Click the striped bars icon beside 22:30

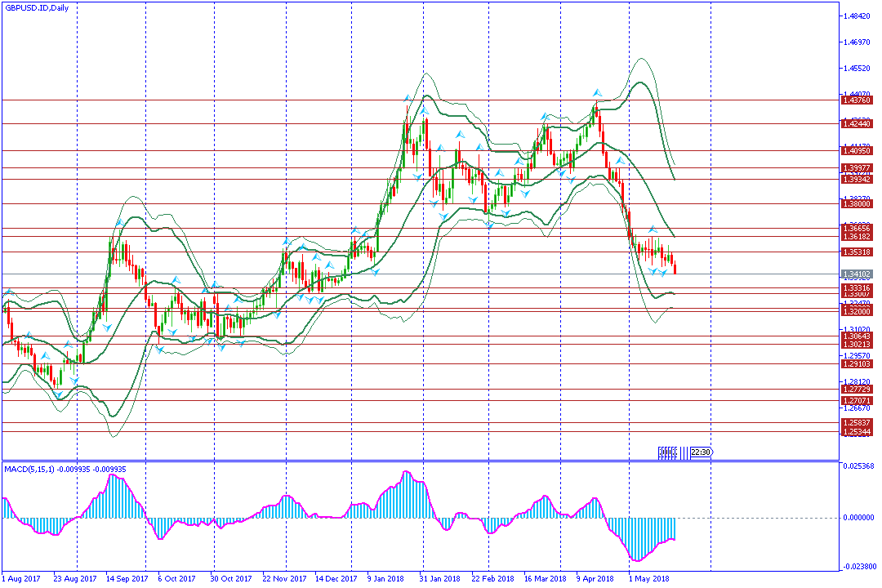point(667,452)
